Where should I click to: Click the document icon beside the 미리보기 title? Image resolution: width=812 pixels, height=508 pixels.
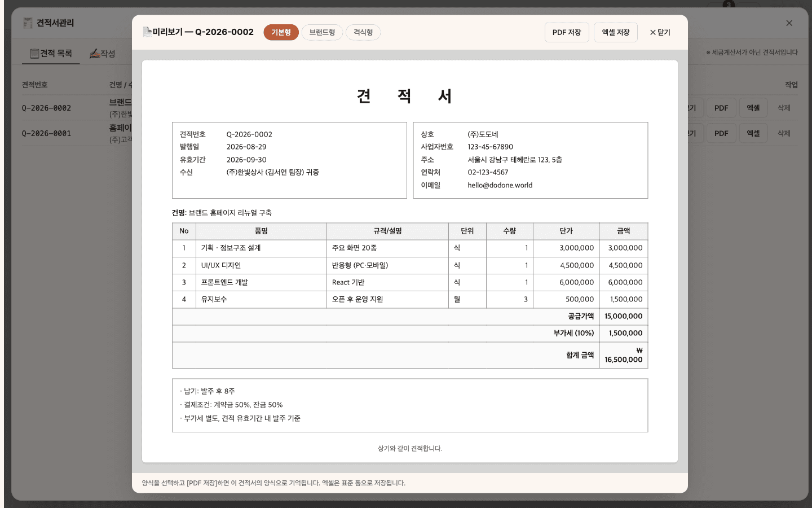tap(147, 32)
